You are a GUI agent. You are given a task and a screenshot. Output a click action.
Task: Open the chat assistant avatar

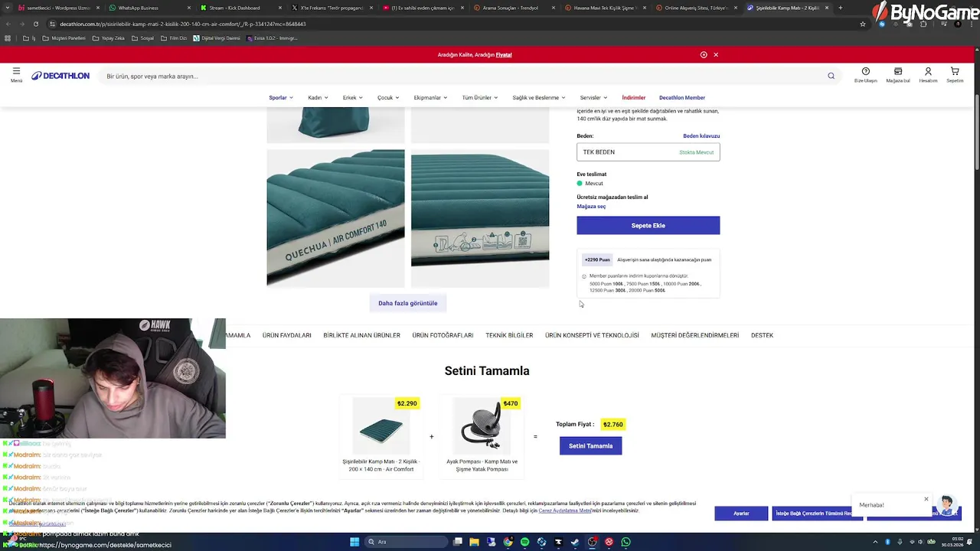click(x=947, y=506)
